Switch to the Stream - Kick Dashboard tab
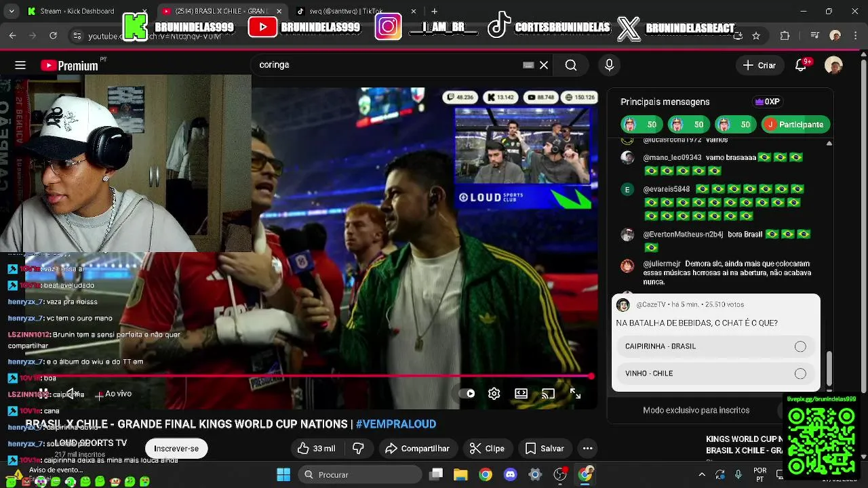The width and height of the screenshot is (868, 488). (x=88, y=12)
